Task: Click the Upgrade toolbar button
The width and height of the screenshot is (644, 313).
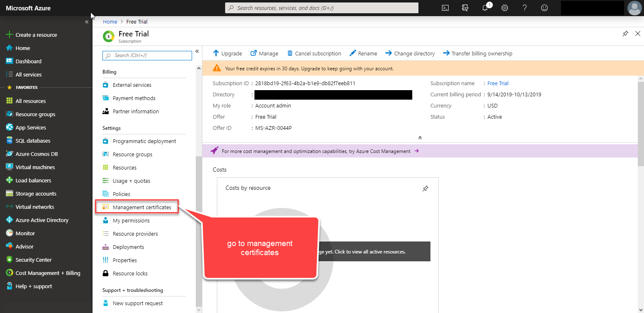Action: [227, 53]
